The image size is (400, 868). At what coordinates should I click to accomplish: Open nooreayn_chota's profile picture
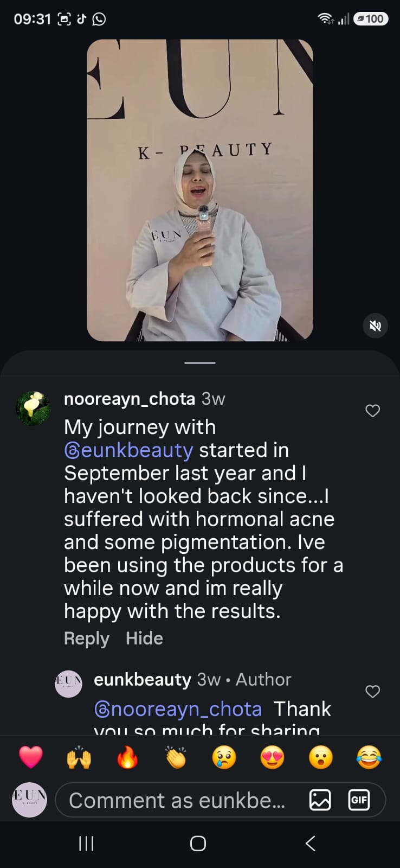pyautogui.click(x=33, y=408)
